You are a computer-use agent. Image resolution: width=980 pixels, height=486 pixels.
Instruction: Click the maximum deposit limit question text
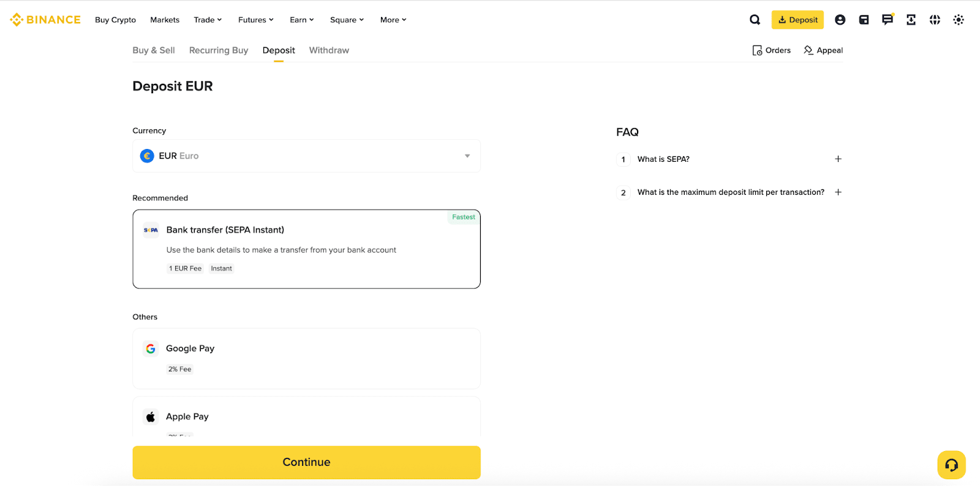(x=731, y=192)
